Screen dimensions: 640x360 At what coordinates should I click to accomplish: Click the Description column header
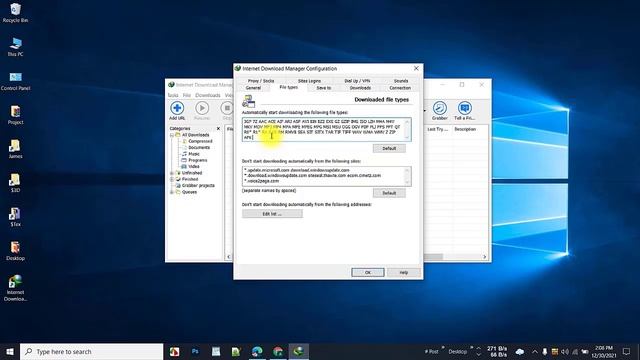[465, 129]
